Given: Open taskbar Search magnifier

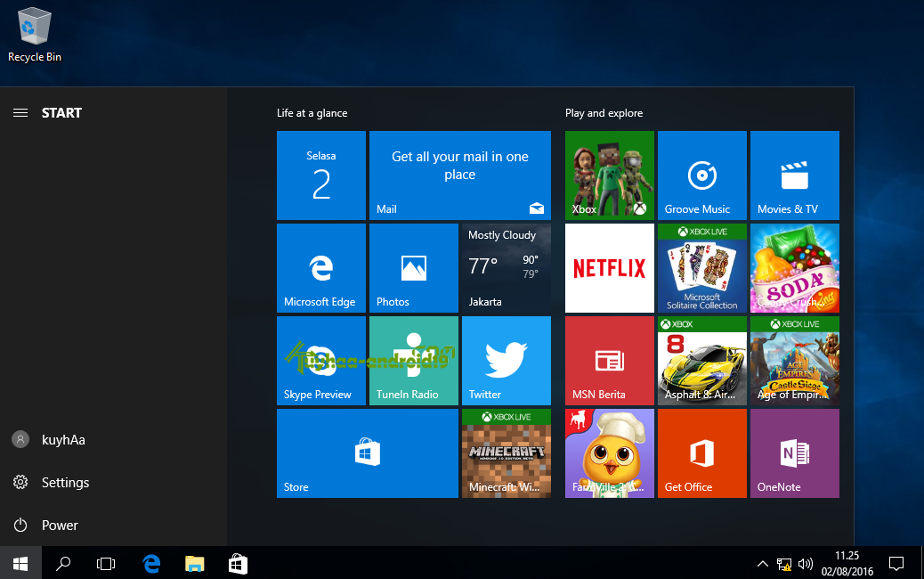Looking at the screenshot, I should (x=63, y=564).
